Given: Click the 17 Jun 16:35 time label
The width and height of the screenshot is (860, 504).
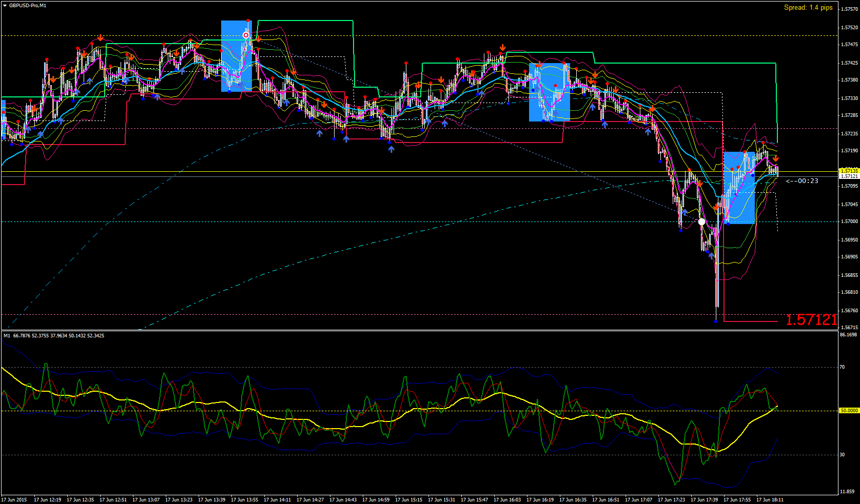Looking at the screenshot, I should (x=573, y=499).
